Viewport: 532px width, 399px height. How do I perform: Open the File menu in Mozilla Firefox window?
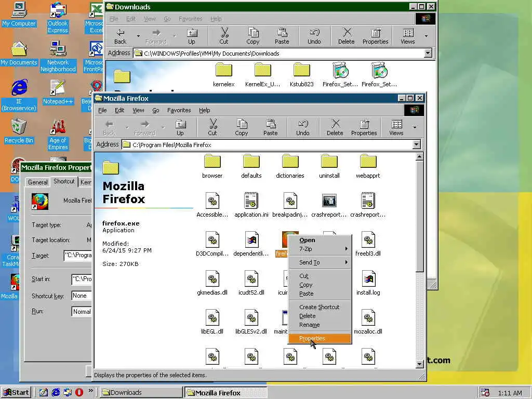(x=102, y=110)
